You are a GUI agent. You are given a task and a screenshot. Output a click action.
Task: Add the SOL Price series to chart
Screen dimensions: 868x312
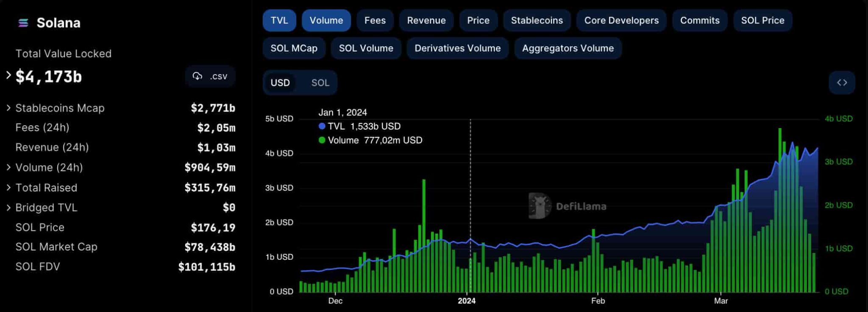coord(762,20)
